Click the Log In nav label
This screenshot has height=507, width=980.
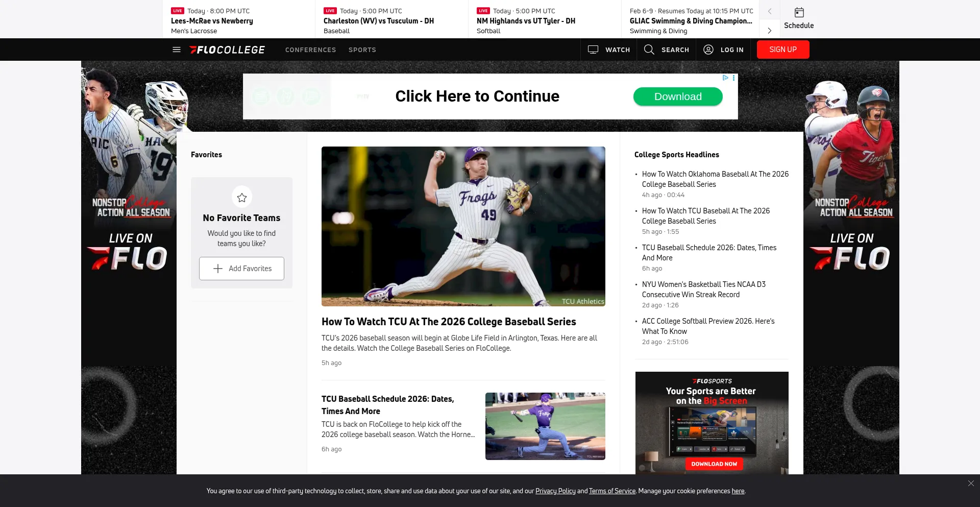point(732,50)
